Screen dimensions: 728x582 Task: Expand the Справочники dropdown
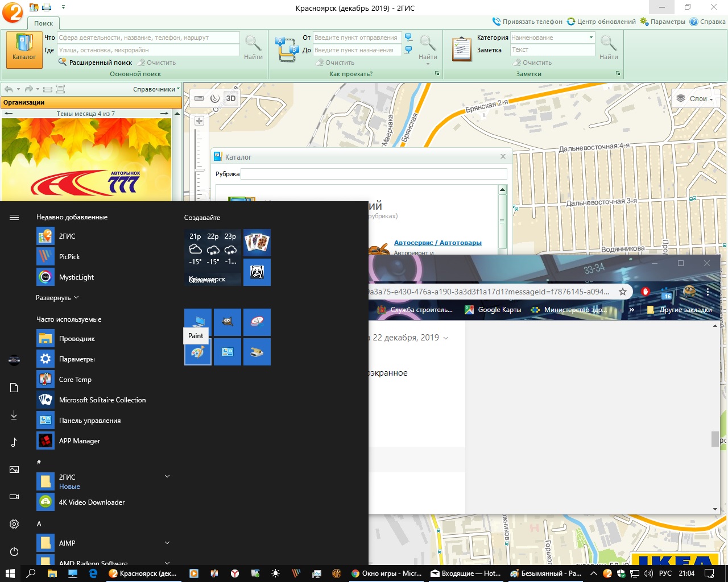point(156,89)
